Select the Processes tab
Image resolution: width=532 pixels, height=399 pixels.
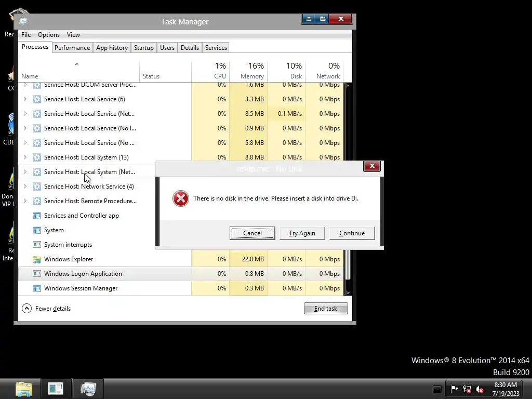[35, 47]
